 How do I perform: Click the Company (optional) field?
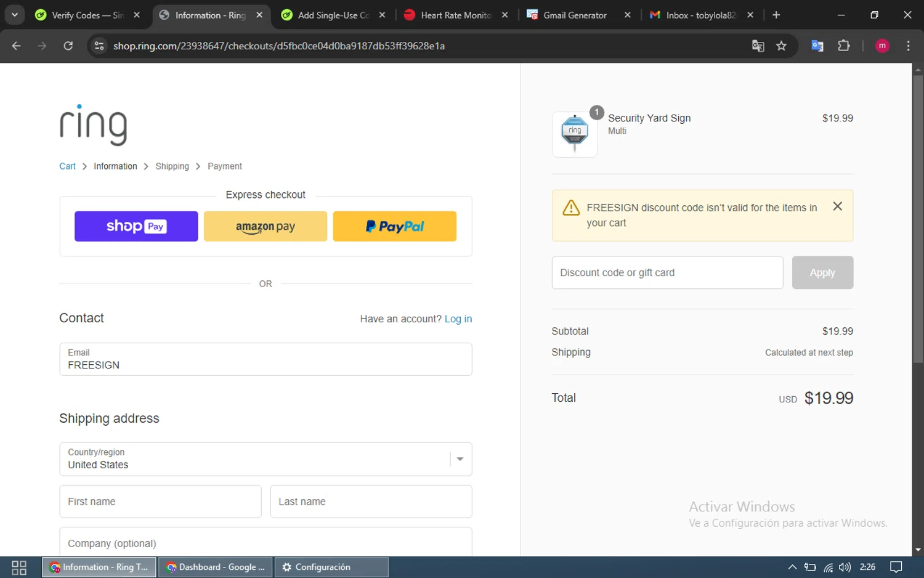click(x=265, y=542)
